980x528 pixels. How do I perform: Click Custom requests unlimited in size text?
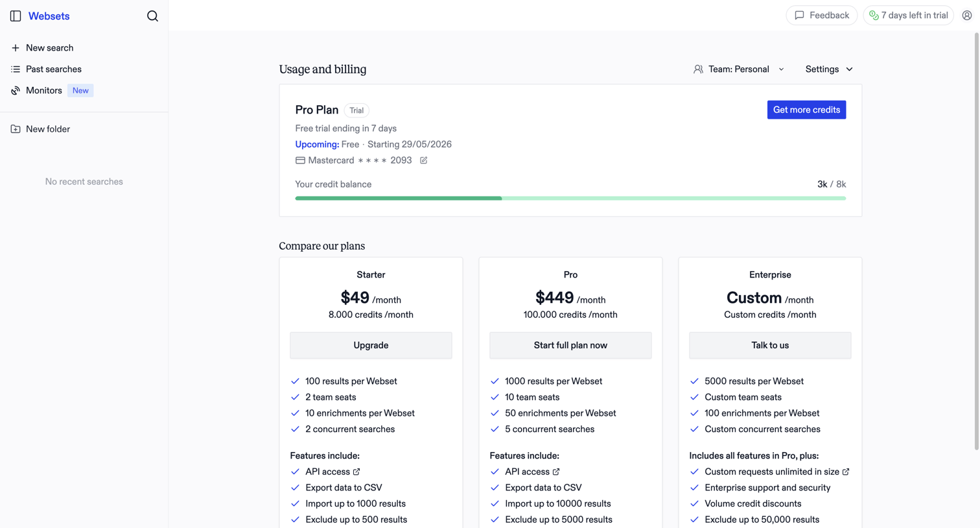772,472
